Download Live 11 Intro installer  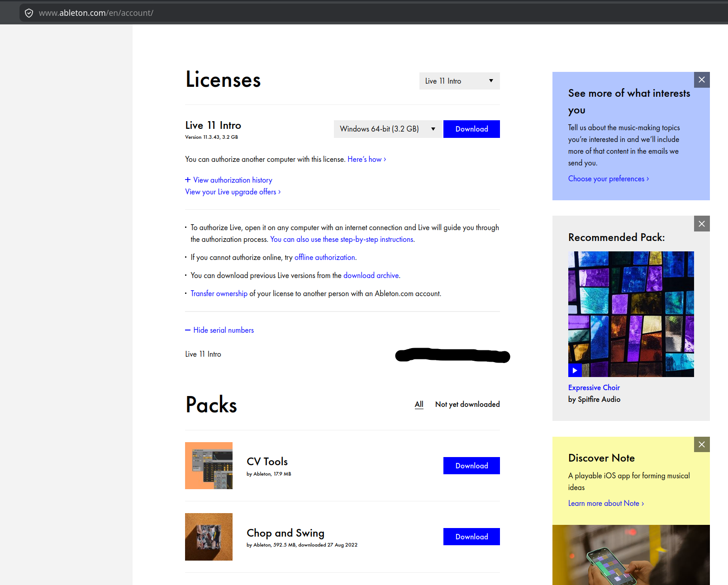tap(471, 129)
